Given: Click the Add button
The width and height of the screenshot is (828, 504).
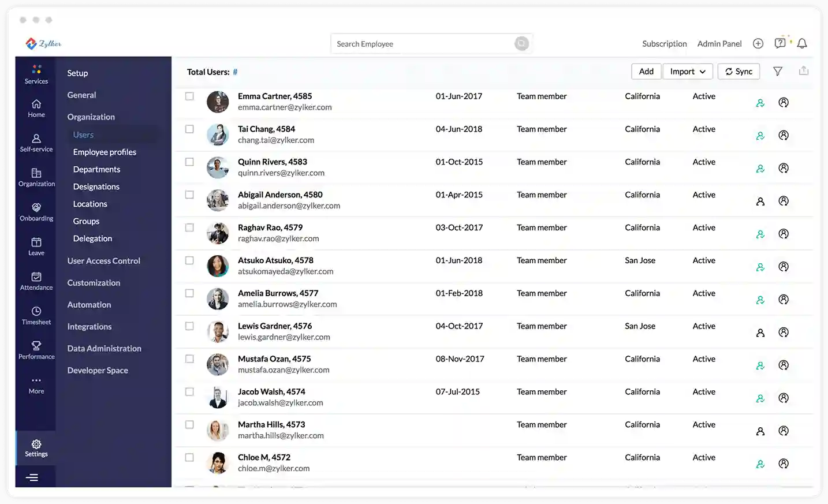Looking at the screenshot, I should 646,71.
